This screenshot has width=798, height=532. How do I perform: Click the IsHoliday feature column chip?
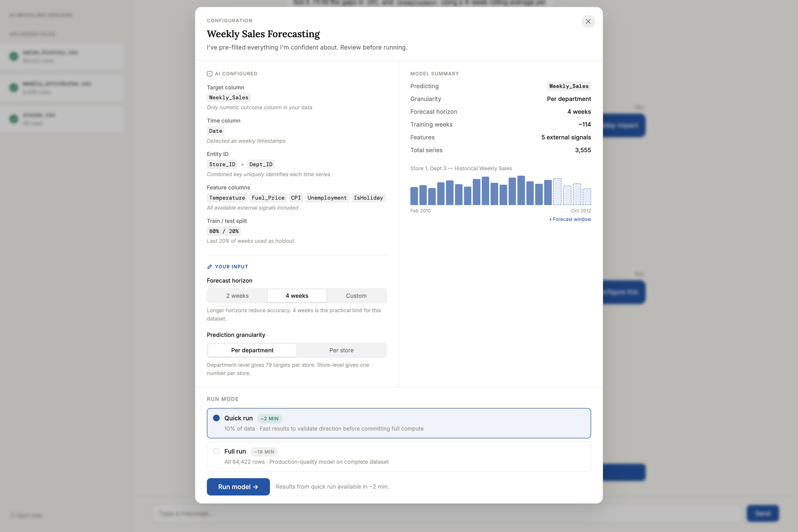click(368, 198)
